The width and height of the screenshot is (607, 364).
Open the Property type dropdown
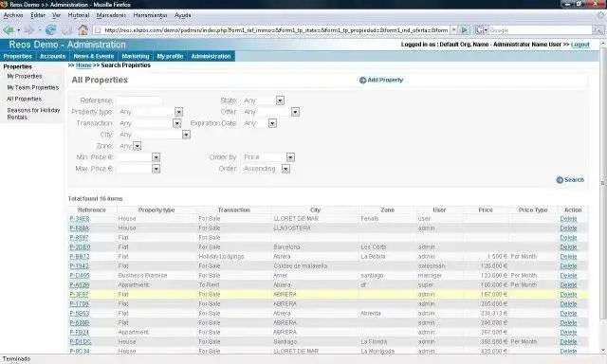click(178, 112)
